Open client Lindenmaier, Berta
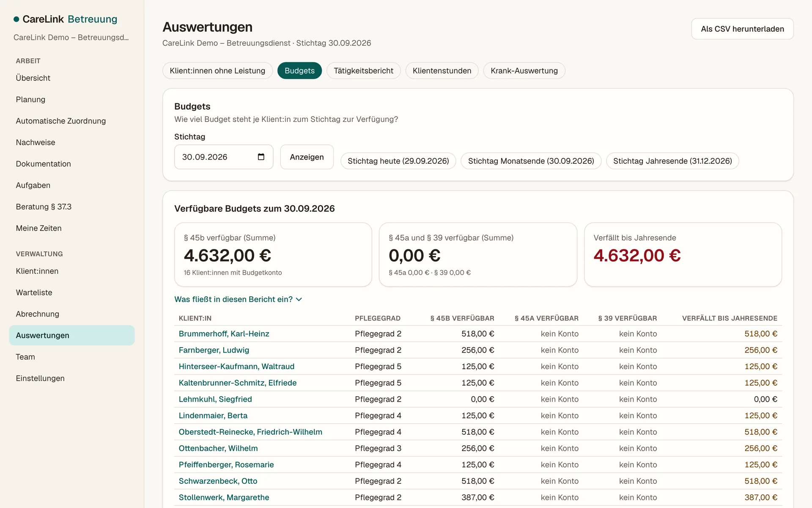Screen dimensions: 812x508 [213, 416]
